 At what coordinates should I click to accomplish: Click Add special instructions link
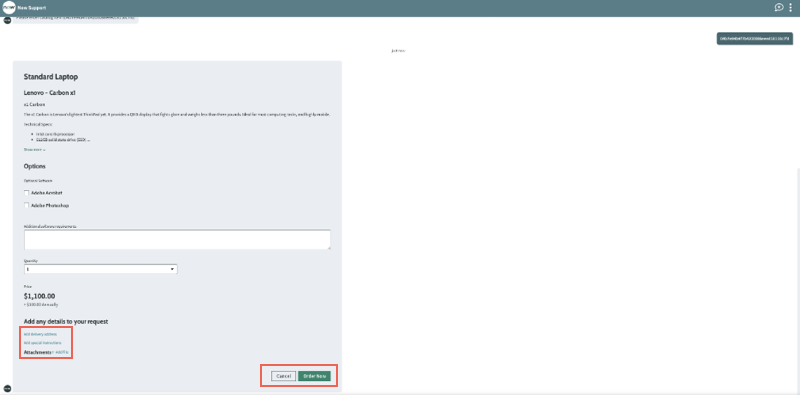click(x=42, y=343)
